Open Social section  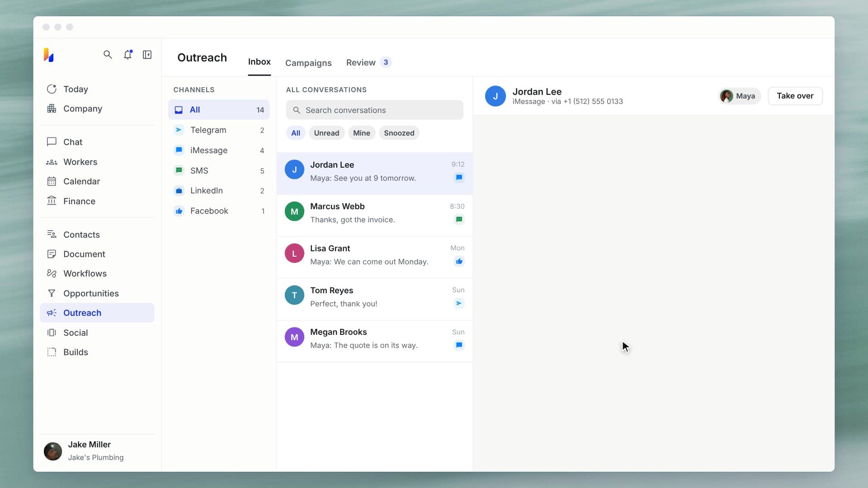[x=97, y=333]
